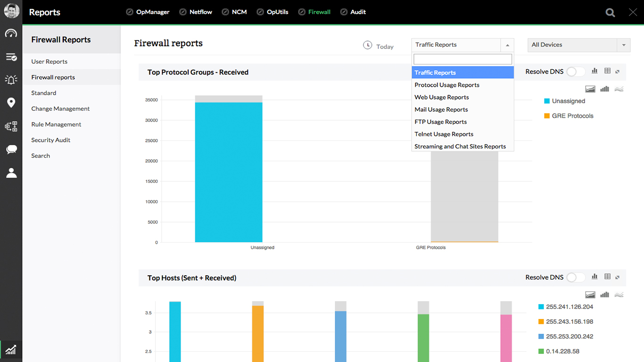Open the Inventory checklist icon in the sidebar
This screenshot has width=644, height=362.
pos(11,57)
